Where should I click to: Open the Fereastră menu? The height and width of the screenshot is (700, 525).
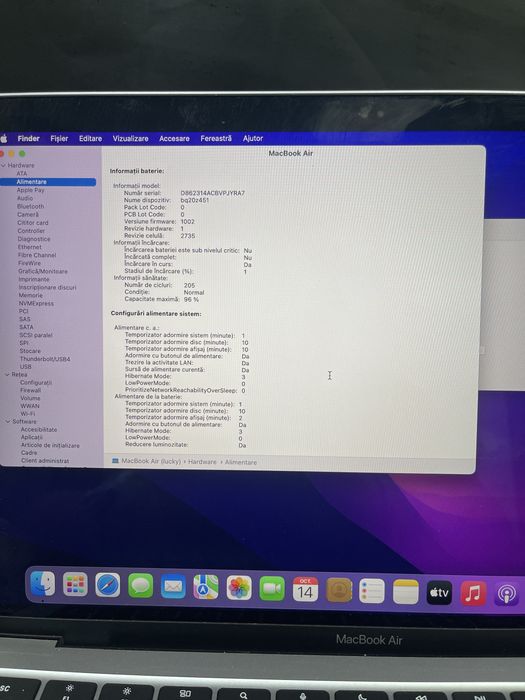click(216, 138)
